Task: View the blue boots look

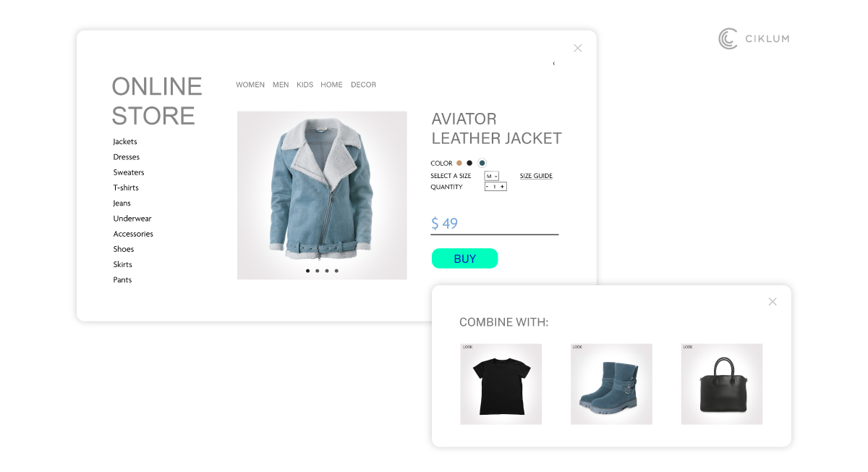Action: 611,384
